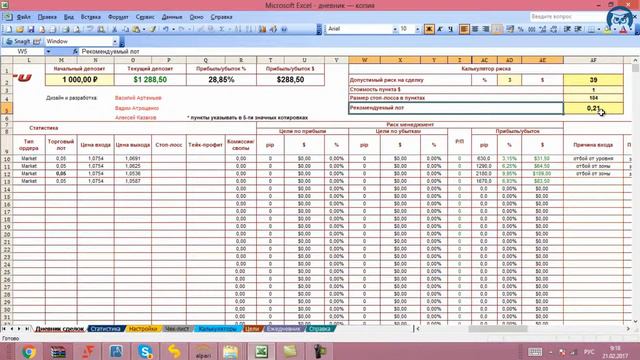Viewport: 640px width, 360px height.
Task: Open the Alpari app from the taskbar
Action: [203, 351]
